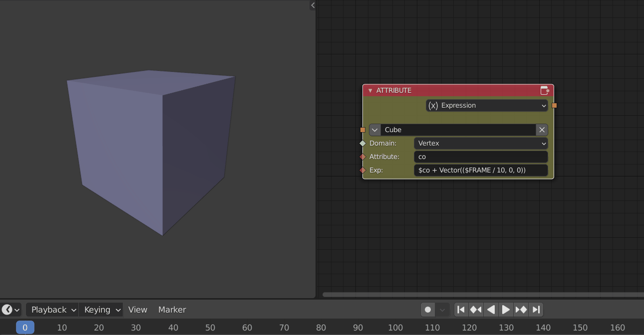
Task: Click the orange output socket of the node
Action: point(554,106)
